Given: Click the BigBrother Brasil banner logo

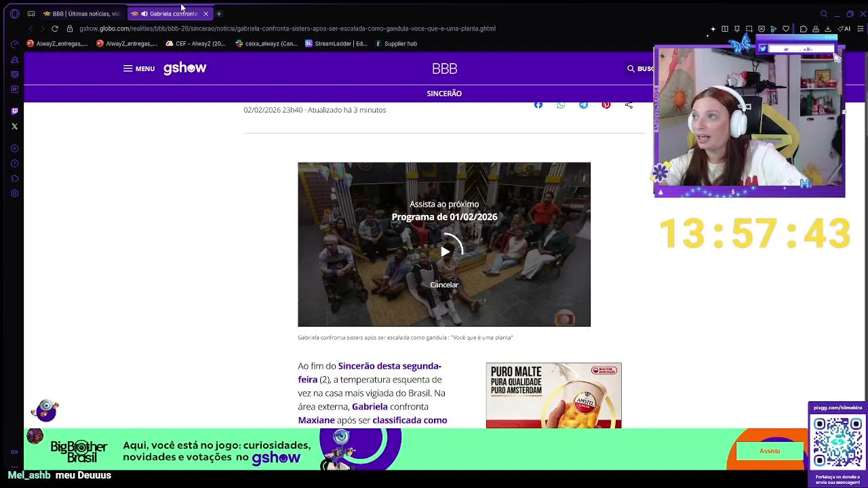Looking at the screenshot, I should 79,450.
